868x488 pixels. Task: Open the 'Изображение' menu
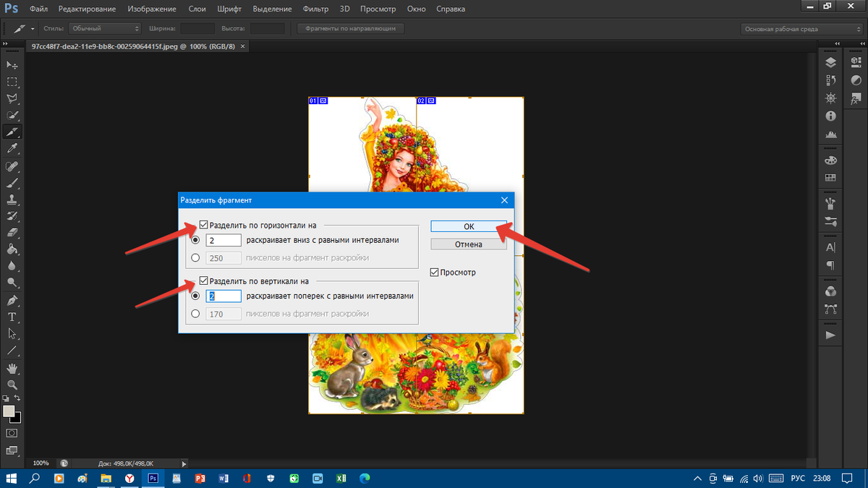(x=152, y=9)
